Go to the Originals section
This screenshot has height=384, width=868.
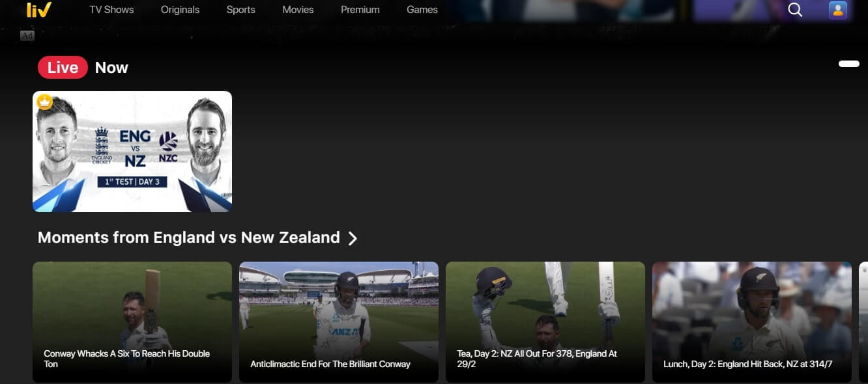click(180, 10)
